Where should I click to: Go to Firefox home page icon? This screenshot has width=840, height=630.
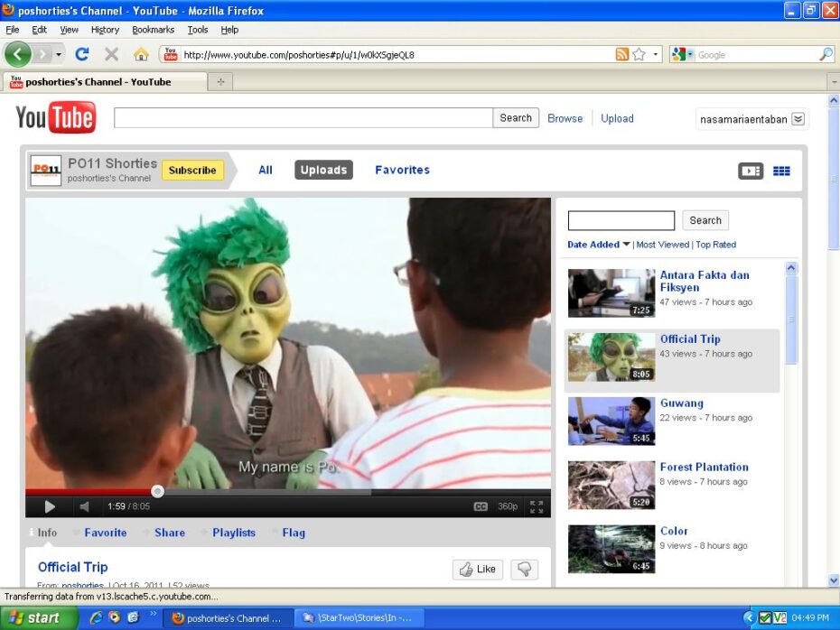click(x=141, y=54)
